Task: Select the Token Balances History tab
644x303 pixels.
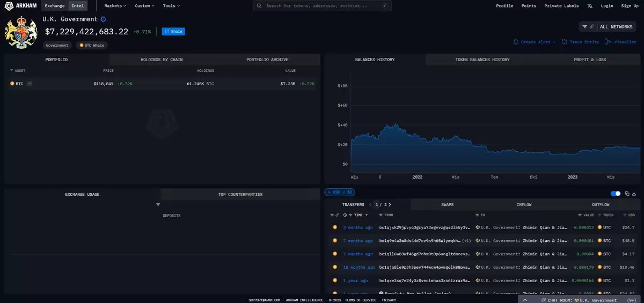Action: point(482,60)
